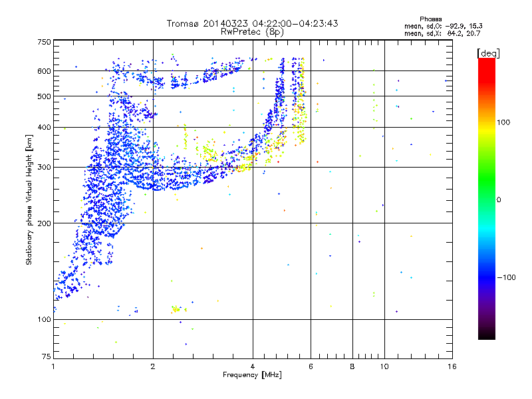Click the height axis tick "750"

(44, 42)
